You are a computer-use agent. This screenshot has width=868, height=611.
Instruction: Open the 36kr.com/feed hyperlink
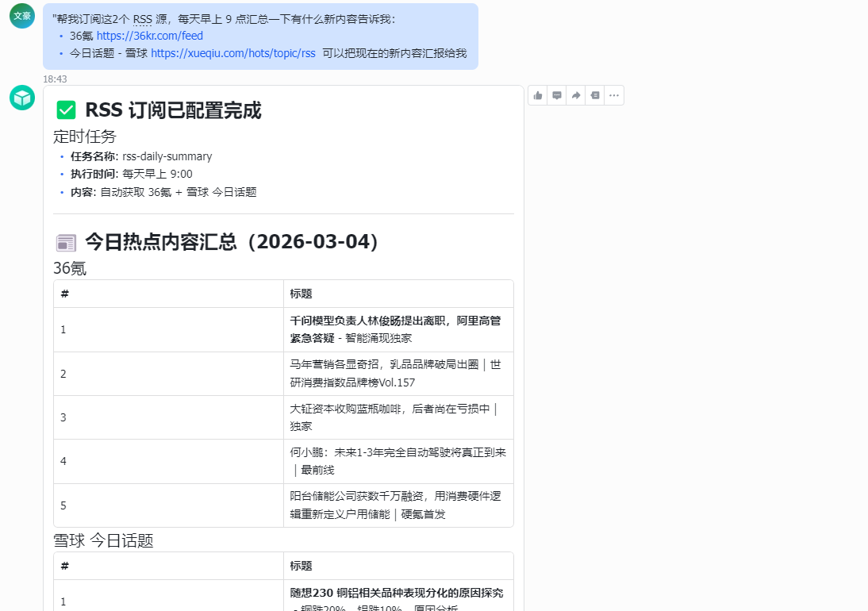click(x=148, y=36)
